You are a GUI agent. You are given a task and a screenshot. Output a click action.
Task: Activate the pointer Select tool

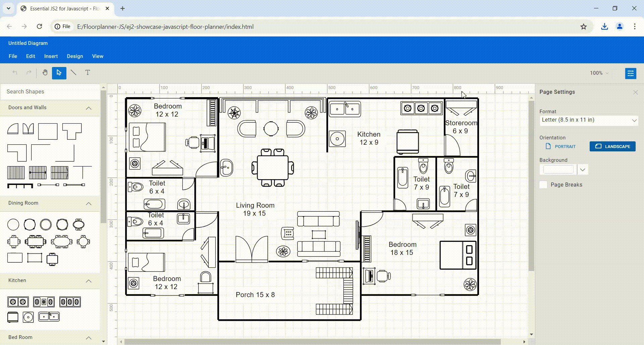click(x=59, y=73)
